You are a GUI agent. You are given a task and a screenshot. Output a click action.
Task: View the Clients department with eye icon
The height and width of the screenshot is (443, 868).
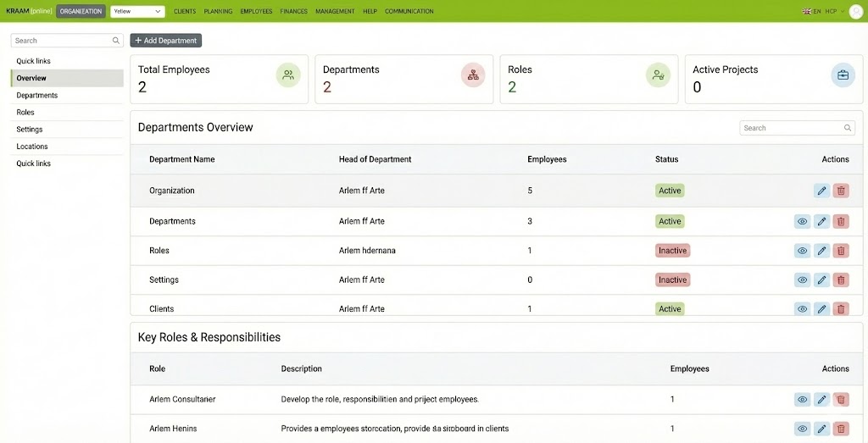(802, 308)
